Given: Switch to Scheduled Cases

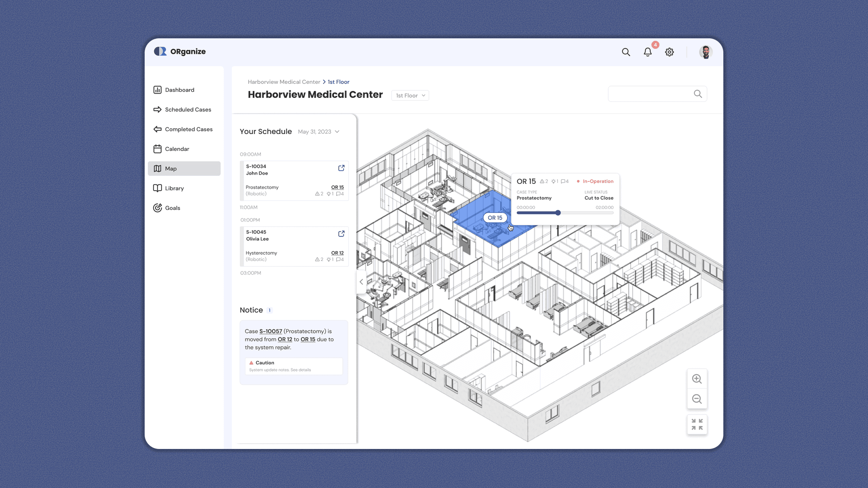Looking at the screenshot, I should pos(188,110).
